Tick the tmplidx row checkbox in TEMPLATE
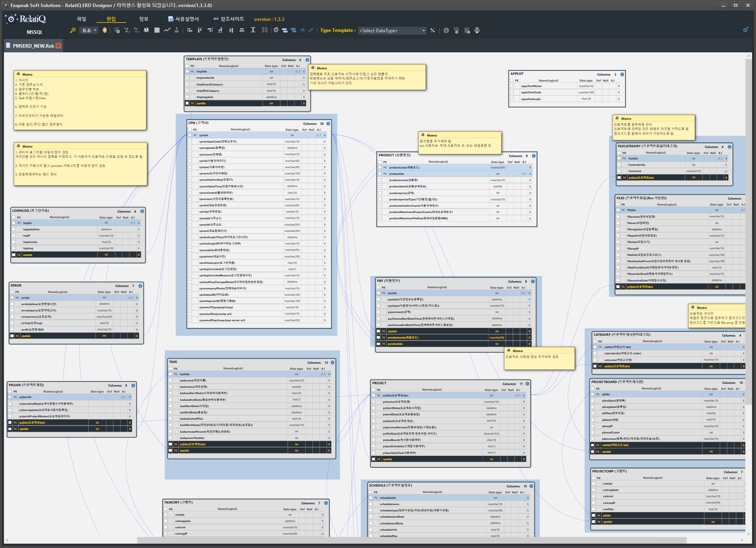The width and height of the screenshot is (756, 548). [187, 72]
